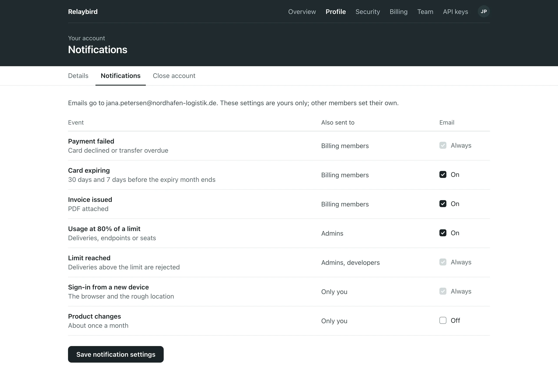Click 'Invoice issued' event title
Screen dimensions: 558x392
click(90, 200)
